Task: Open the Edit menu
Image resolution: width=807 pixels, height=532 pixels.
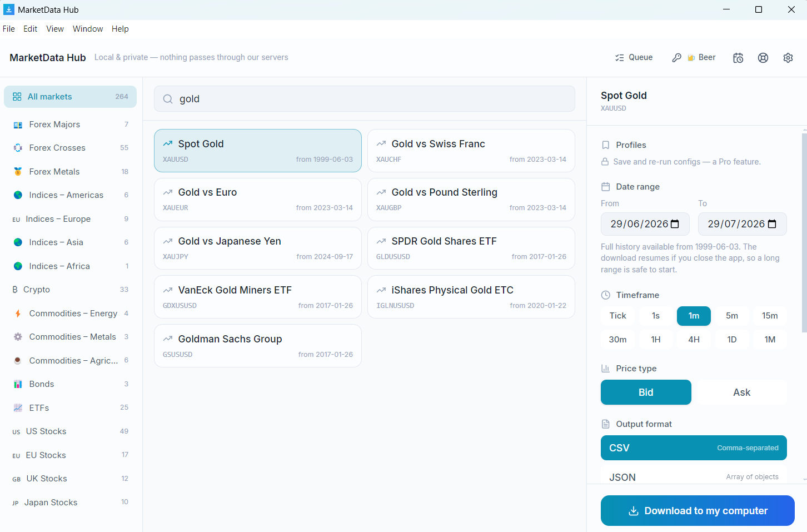Action: coord(30,29)
